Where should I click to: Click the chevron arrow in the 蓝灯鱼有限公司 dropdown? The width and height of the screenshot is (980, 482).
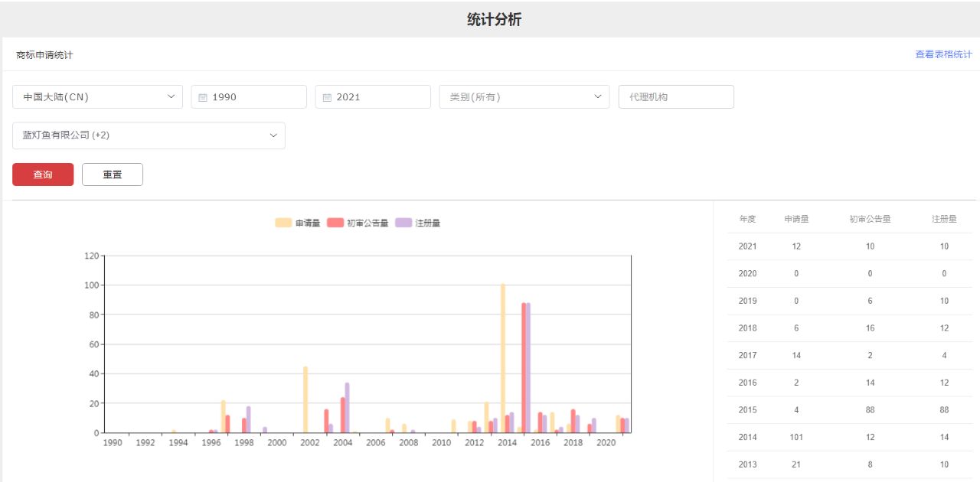point(273,135)
